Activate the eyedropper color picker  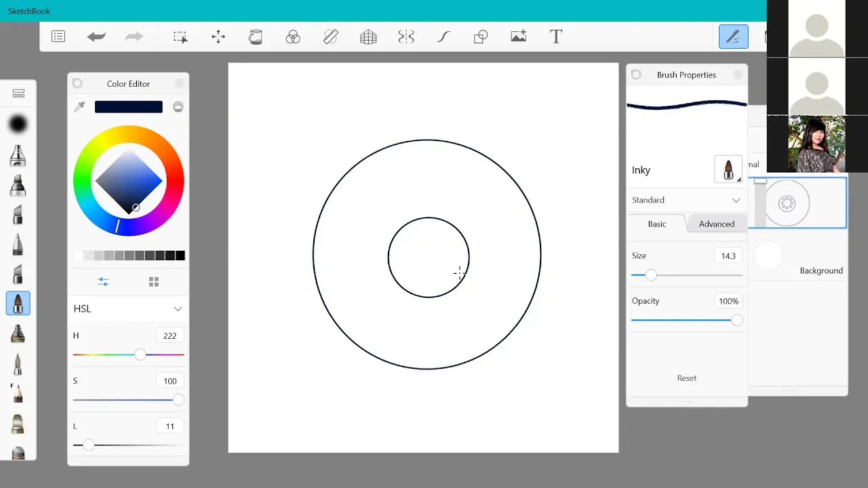coord(79,106)
